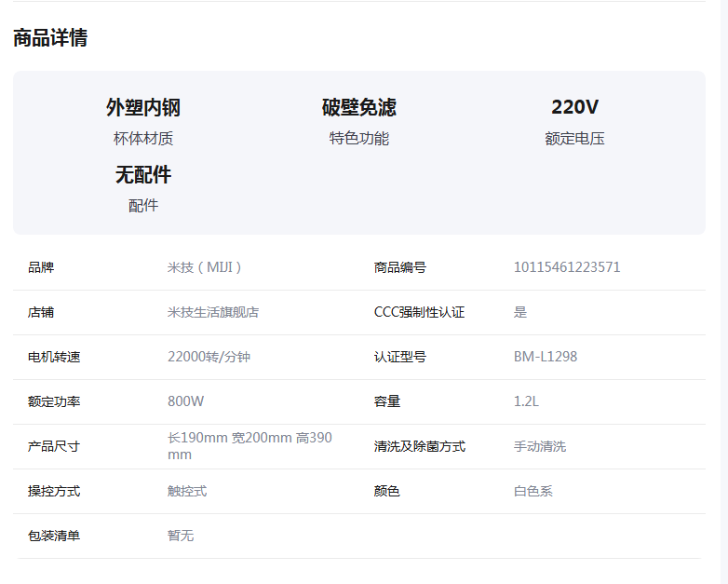Viewport: 728px width, 584px height.
Task: Select product number 10115461223571
Action: pos(567,267)
